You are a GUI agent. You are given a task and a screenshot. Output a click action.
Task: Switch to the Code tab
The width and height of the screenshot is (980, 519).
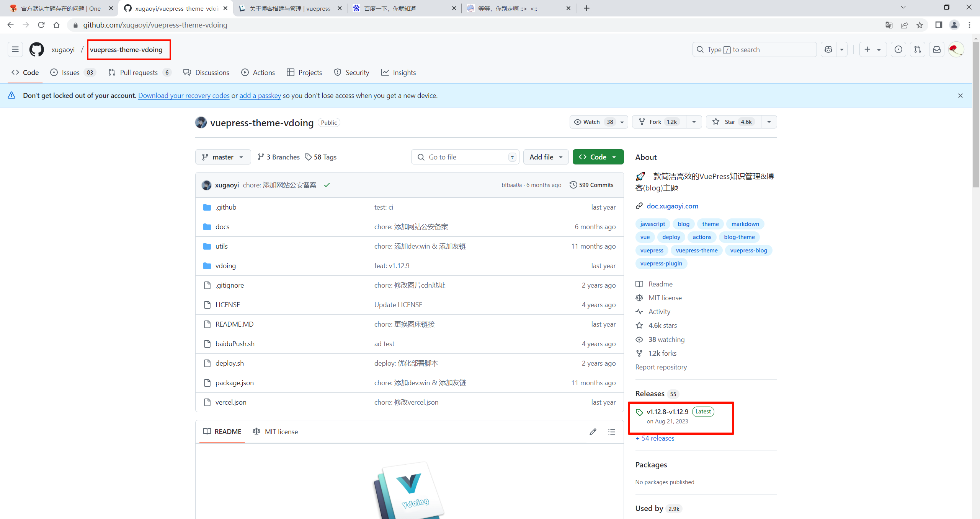pos(25,72)
